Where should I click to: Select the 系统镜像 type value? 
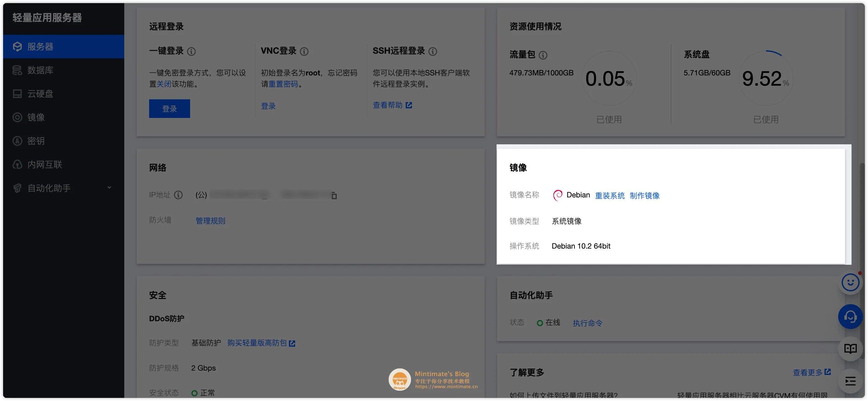pos(566,221)
